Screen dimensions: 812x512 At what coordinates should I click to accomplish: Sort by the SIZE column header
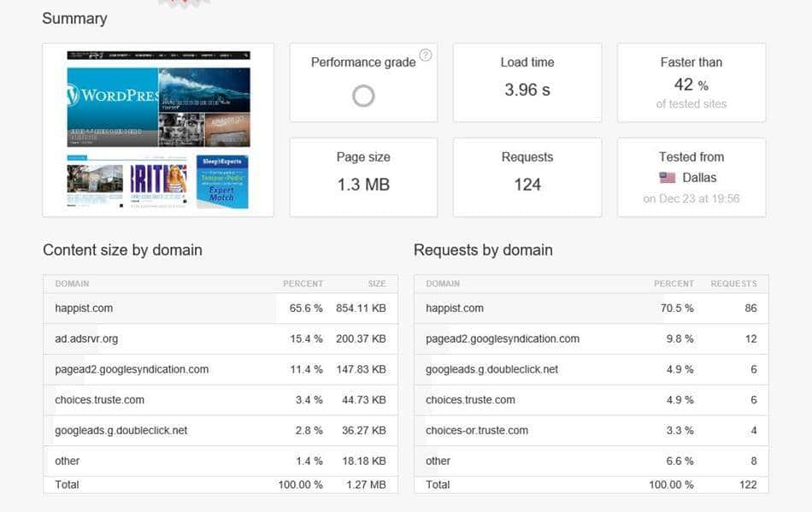click(x=377, y=284)
